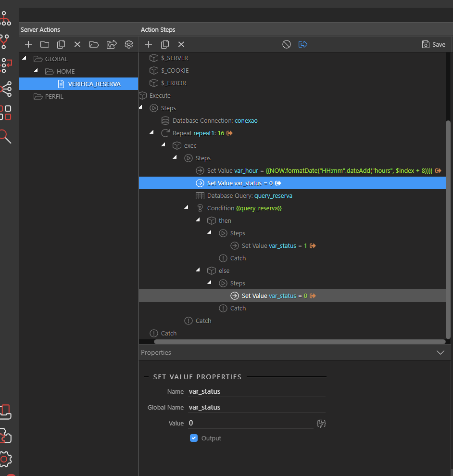Viewport: 453px width, 476px height.
Task: Click the horizontal scrollbar in Action Steps
Action: click(299, 342)
